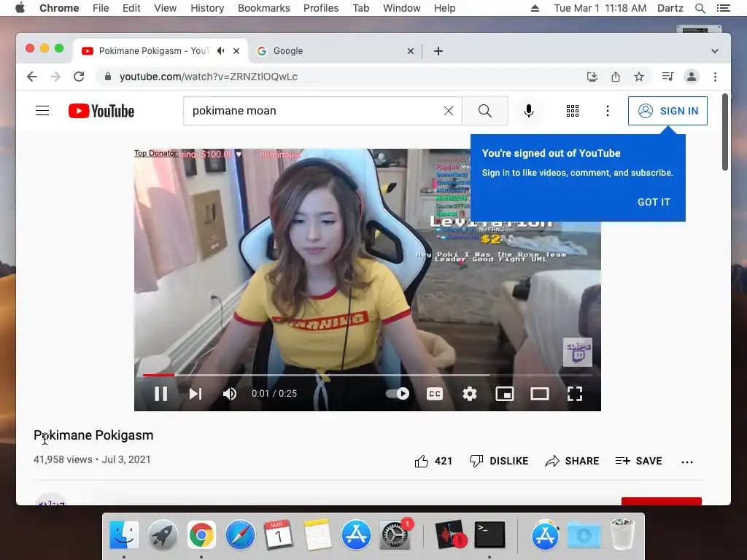Toggle the autoplay switch in player
Image resolution: width=747 pixels, height=560 pixels.
(398, 394)
